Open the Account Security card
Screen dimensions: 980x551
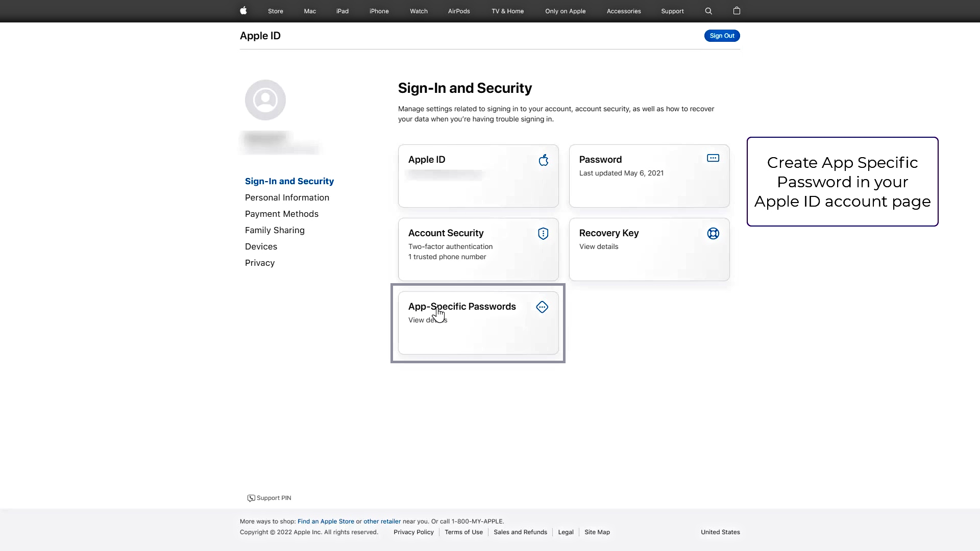pos(478,249)
